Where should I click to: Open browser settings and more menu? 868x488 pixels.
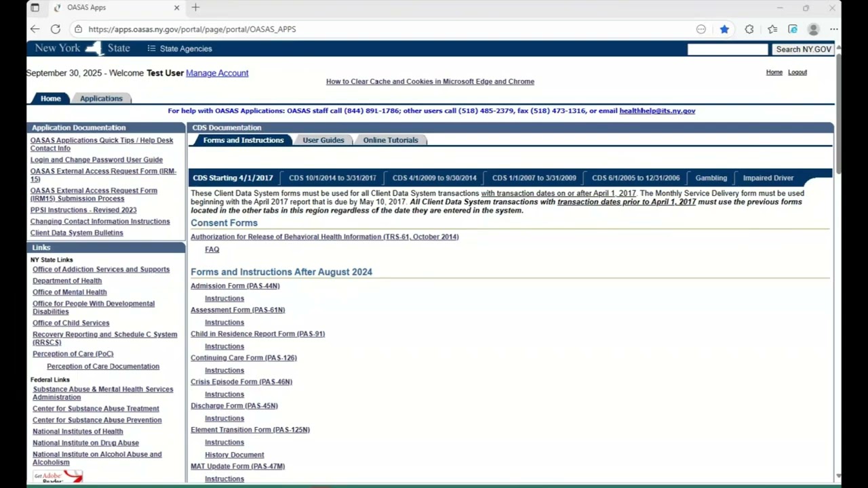tap(833, 29)
